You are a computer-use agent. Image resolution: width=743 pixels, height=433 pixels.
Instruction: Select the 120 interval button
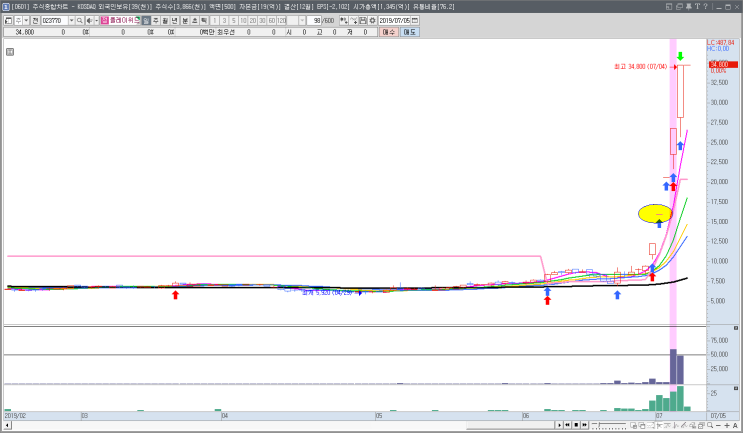[x=281, y=20]
